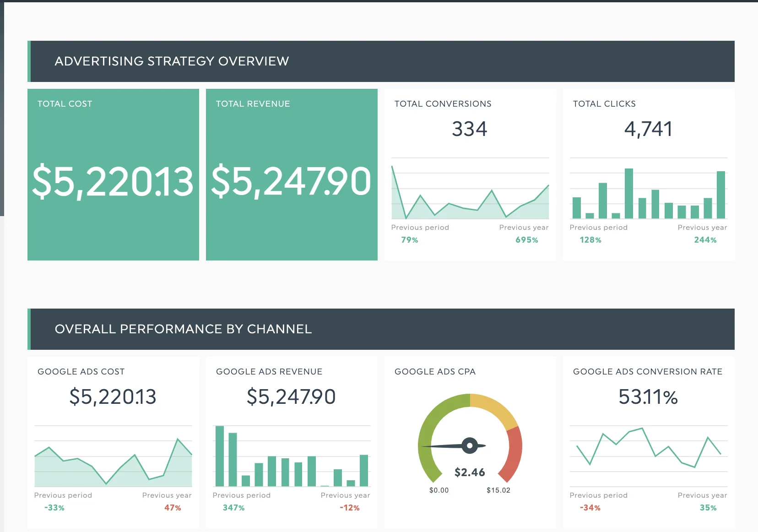Click the 128% previous period under Total Clicks
Screen dimensions: 758x532
click(590, 239)
